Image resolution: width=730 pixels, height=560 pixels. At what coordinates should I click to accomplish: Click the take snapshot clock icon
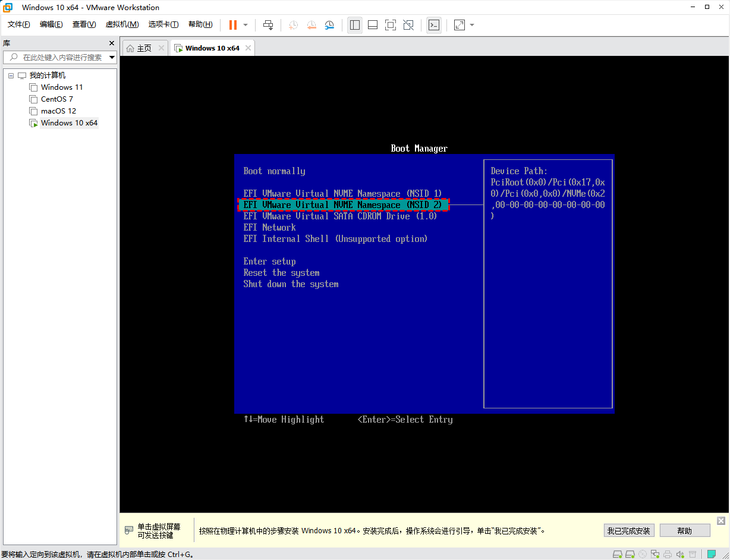tap(293, 25)
